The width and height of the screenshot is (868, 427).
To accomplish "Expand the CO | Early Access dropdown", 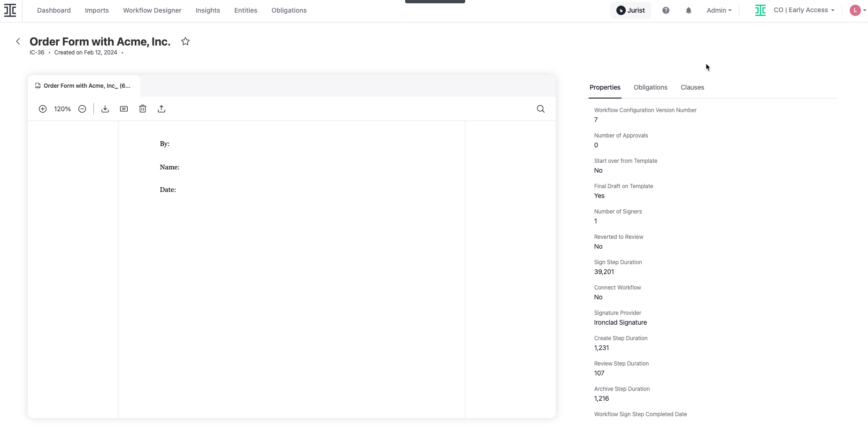I will (804, 10).
